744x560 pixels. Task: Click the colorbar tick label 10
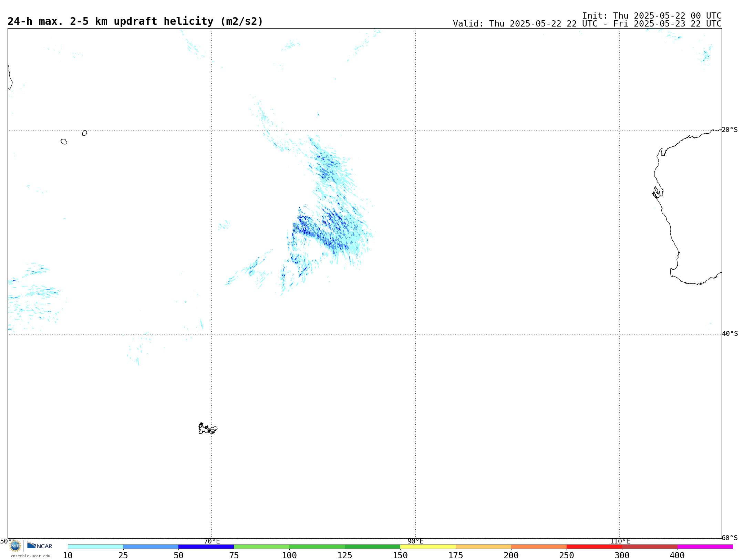point(68,556)
